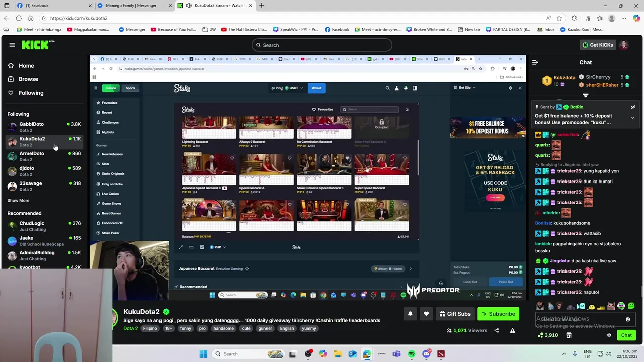Add page to favorites star icon
This screenshot has height=362, width=644.
point(559,18)
